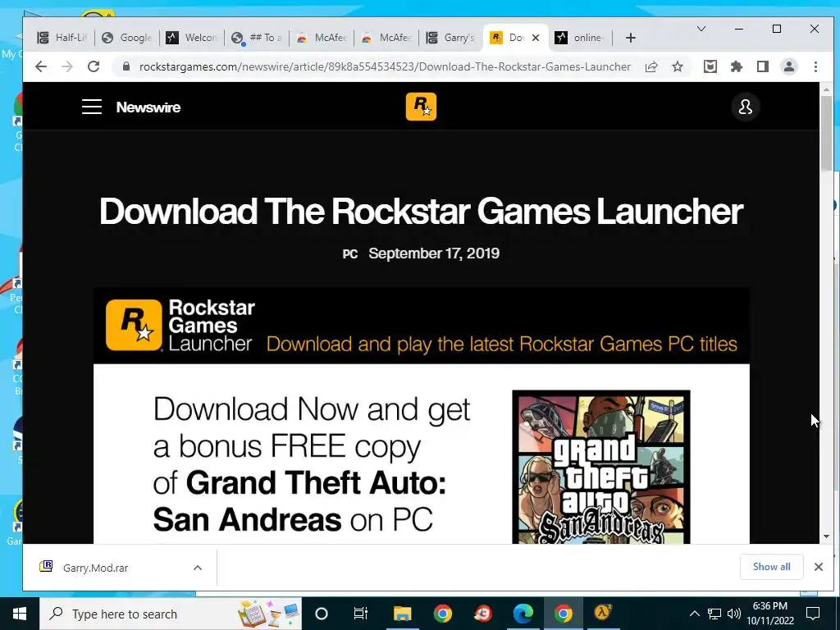Viewport: 840px width, 630px height.
Task: Open the Extensions puzzle menu
Action: click(737, 66)
